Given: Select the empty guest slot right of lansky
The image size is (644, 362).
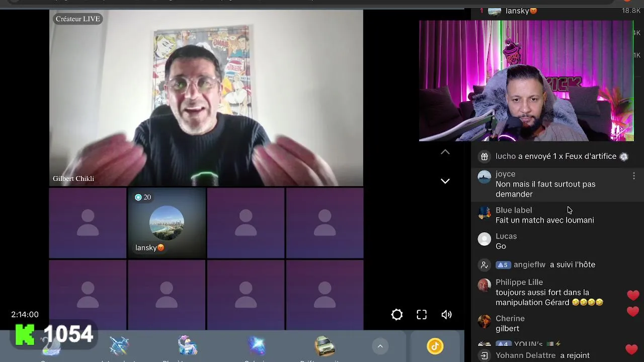Looking at the screenshot, I should tap(246, 223).
